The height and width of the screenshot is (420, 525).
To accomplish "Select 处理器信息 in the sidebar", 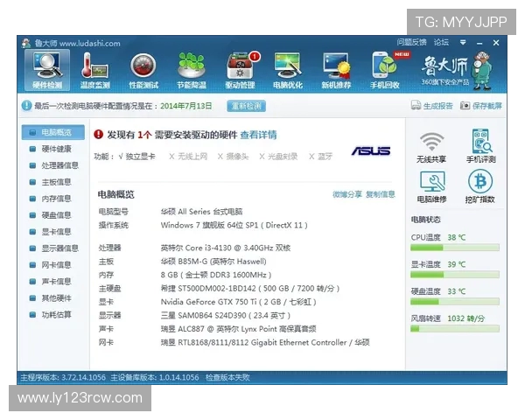I will (x=54, y=165).
